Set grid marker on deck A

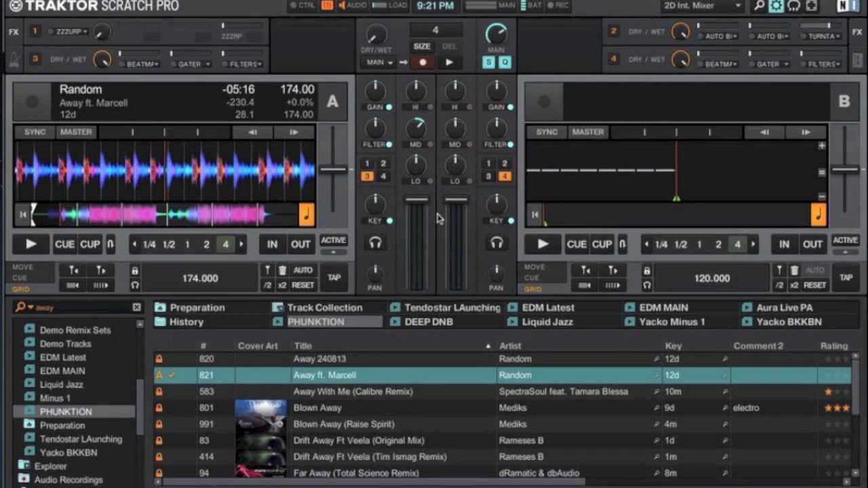pos(269,270)
